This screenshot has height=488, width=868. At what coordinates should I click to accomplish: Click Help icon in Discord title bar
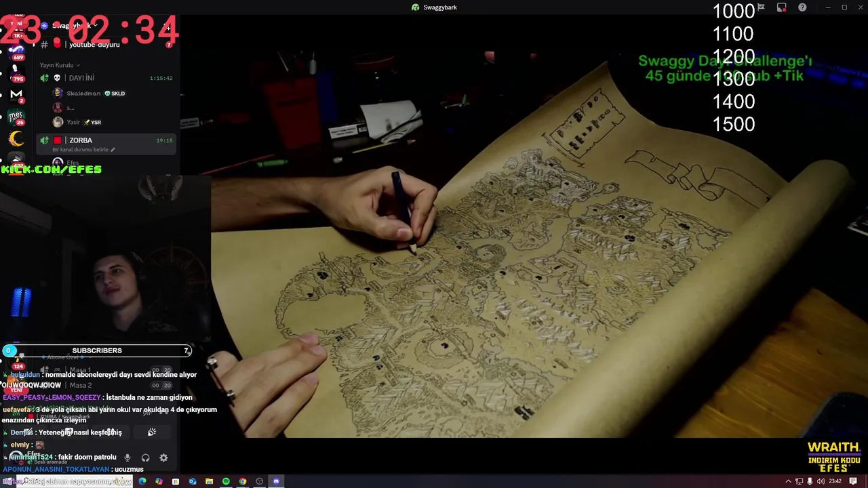coord(802,7)
